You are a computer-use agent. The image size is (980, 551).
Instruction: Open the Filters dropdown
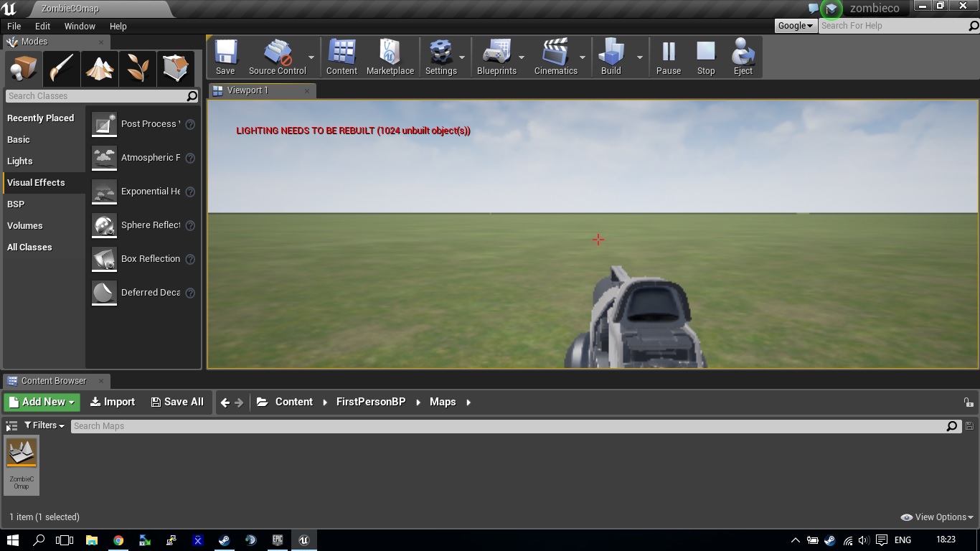tap(44, 425)
